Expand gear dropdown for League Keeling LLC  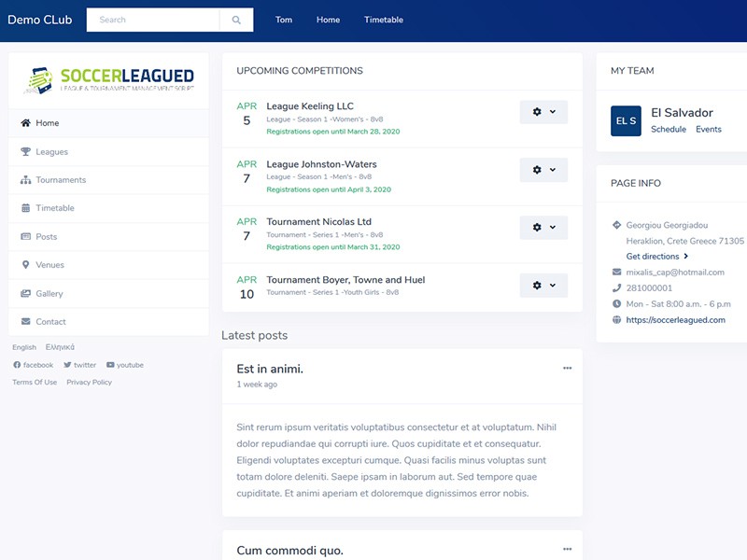click(x=543, y=112)
